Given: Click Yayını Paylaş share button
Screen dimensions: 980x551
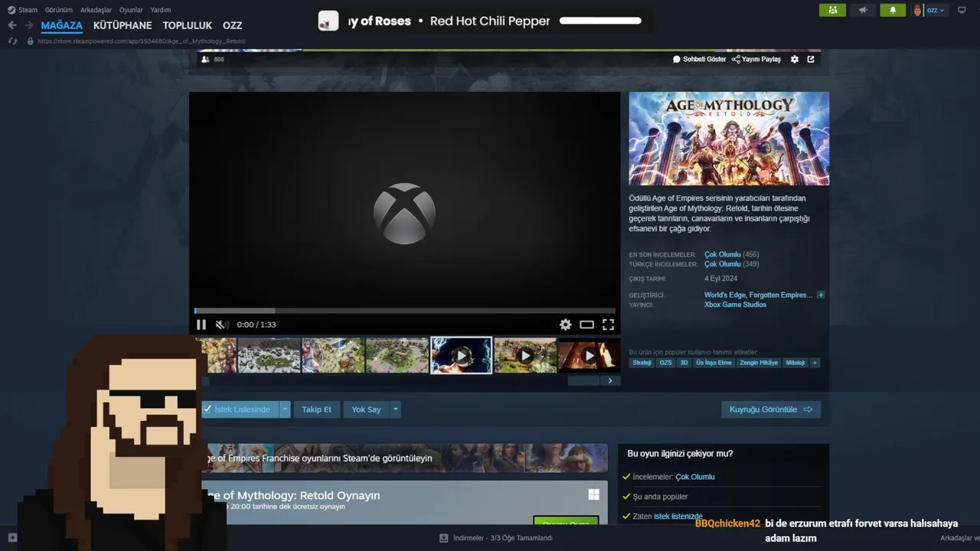Looking at the screenshot, I should coord(756,59).
